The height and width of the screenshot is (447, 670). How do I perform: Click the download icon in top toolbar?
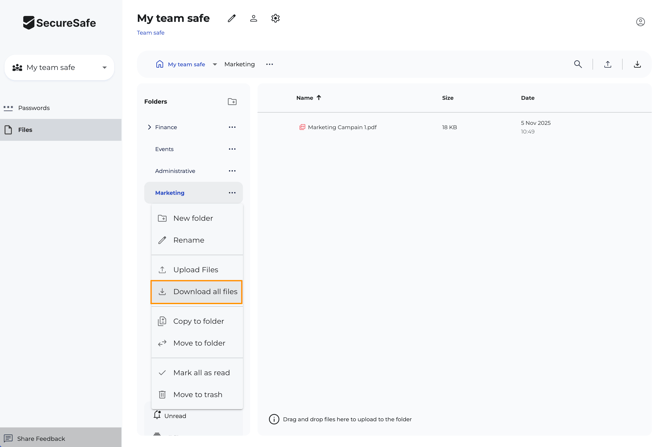coord(637,64)
